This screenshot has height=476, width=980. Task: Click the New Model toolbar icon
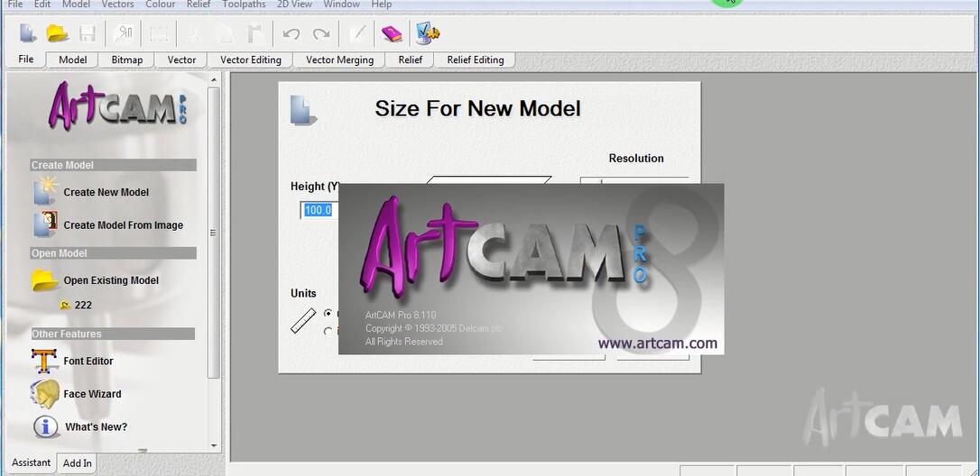click(27, 33)
